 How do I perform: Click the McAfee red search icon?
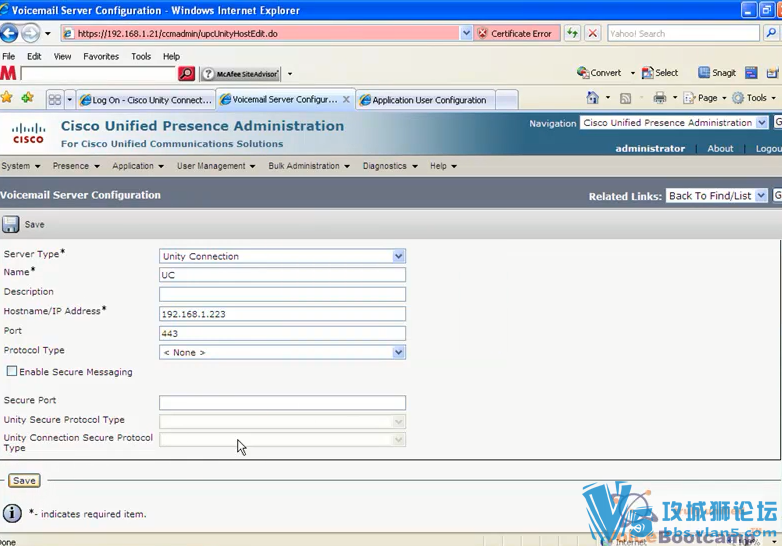[x=186, y=74]
